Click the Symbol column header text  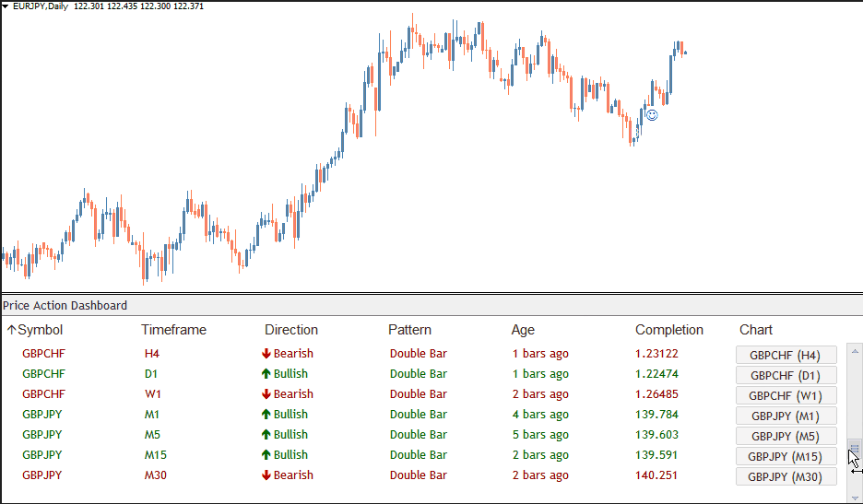41,330
